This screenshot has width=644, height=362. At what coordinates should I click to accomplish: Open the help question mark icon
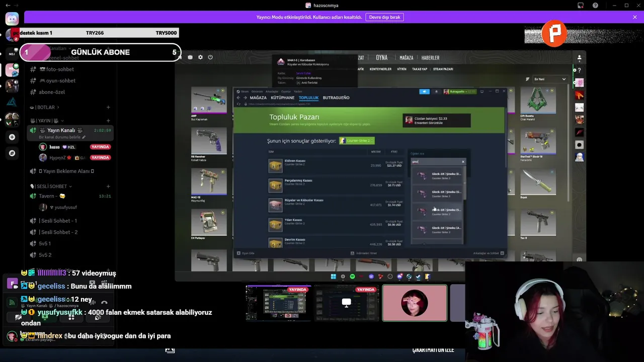(596, 5)
